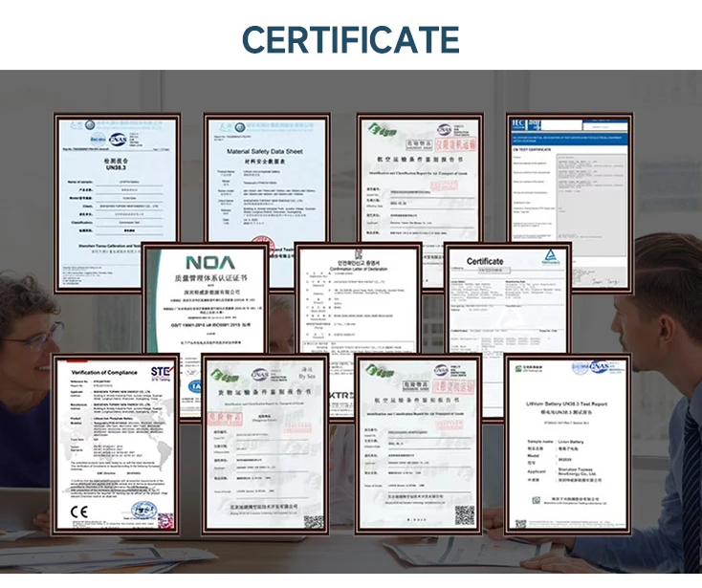Screen dimensions: 702x588
Task: Open the Verification of Compliance certificate
Action: click(116, 445)
